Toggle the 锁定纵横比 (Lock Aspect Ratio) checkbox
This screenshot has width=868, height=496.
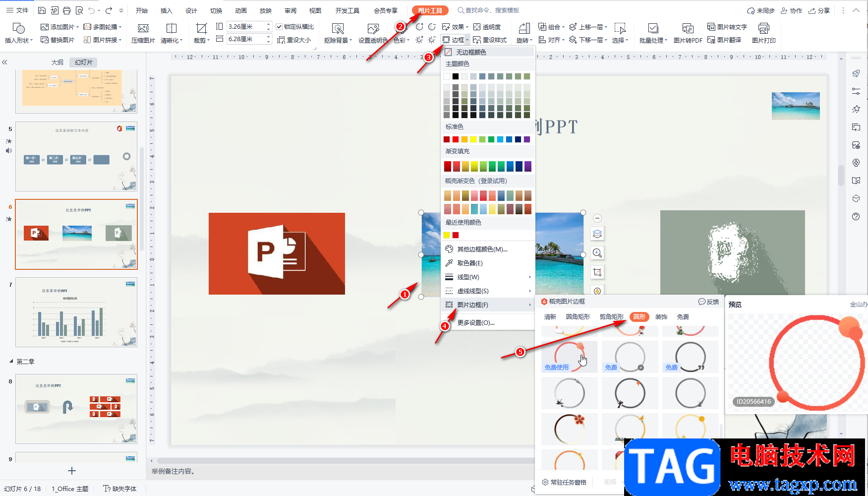[x=279, y=27]
